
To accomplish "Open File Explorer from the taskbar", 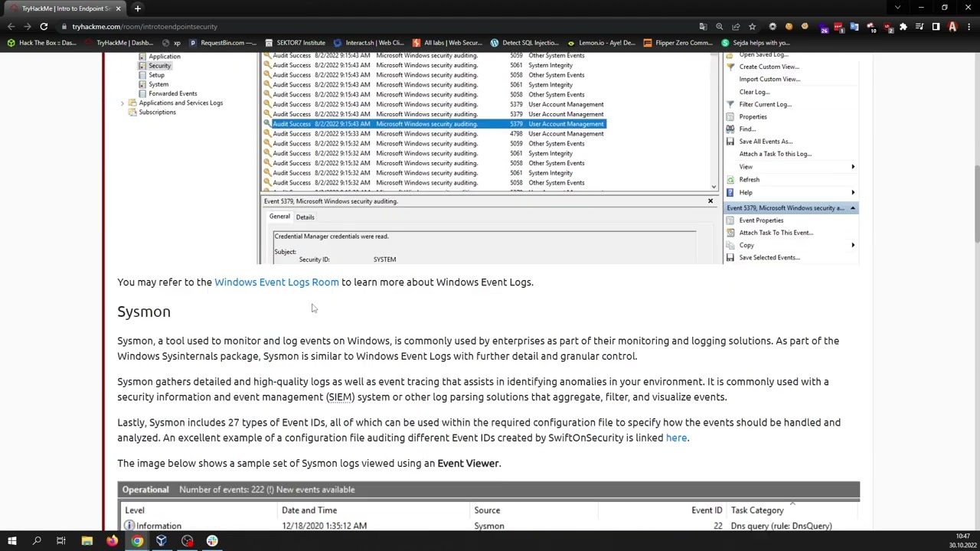I will [x=87, y=541].
